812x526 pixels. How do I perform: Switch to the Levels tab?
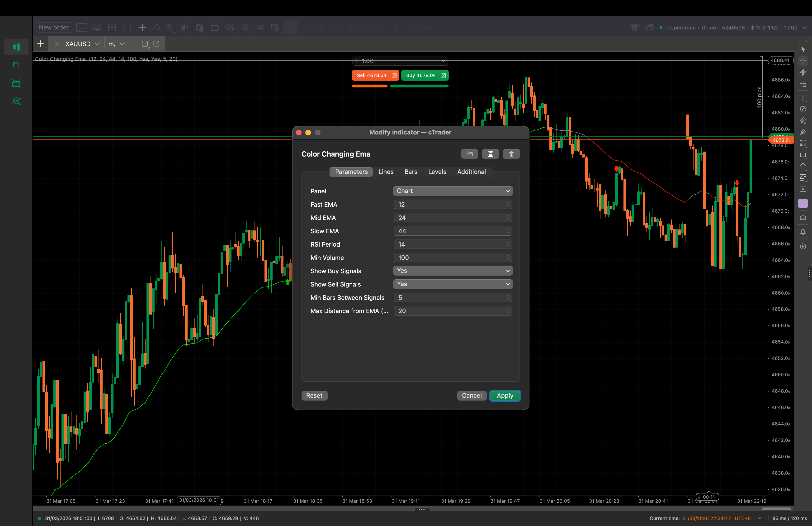click(437, 172)
